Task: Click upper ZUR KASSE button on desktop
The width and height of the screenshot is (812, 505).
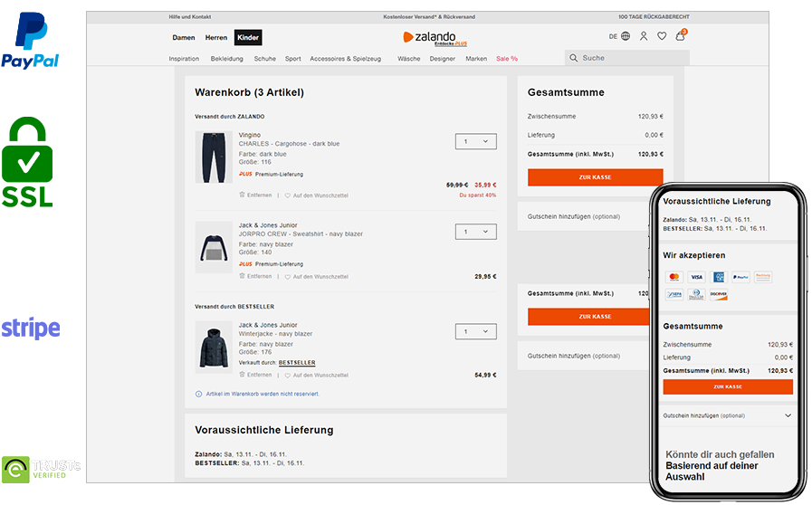Action: (x=596, y=177)
